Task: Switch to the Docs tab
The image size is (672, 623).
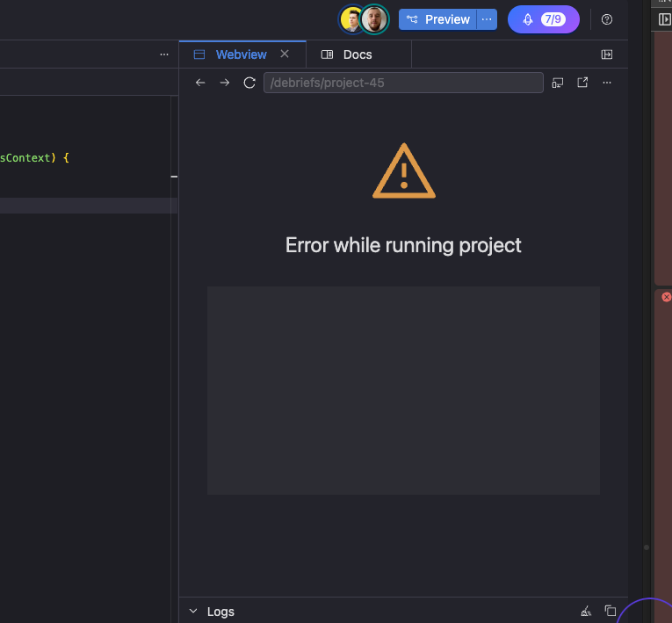Action: tap(358, 54)
